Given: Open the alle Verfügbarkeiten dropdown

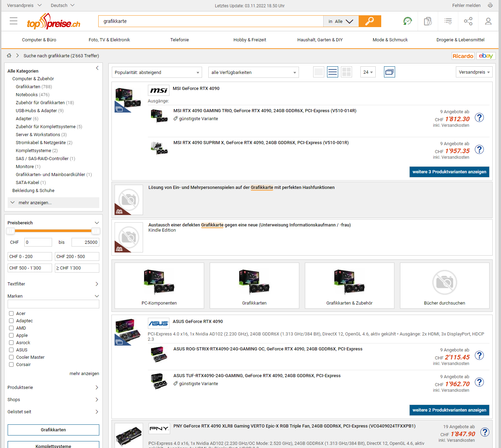Looking at the screenshot, I should click(x=253, y=73).
